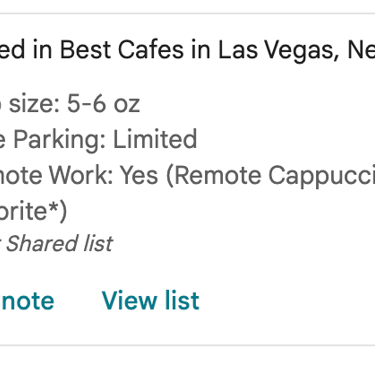Image resolution: width=375 pixels, height=366 pixels.
Task: Click the oz unit text
Action: tap(127, 105)
